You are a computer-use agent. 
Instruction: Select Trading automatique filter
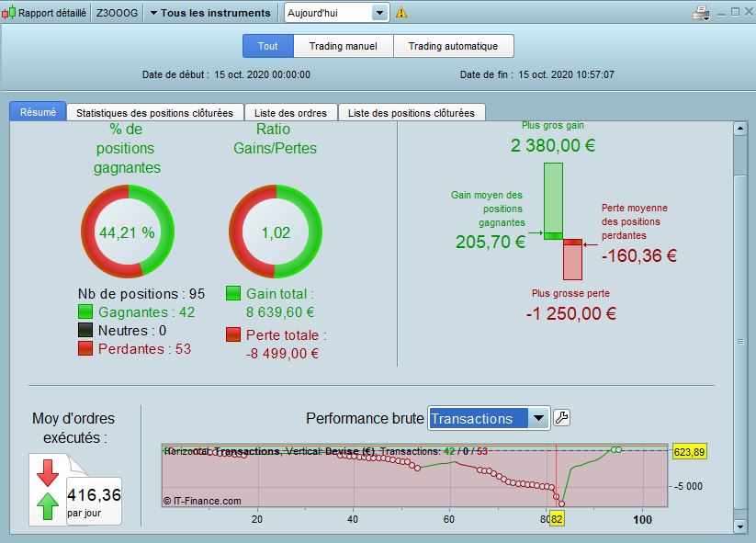[453, 46]
